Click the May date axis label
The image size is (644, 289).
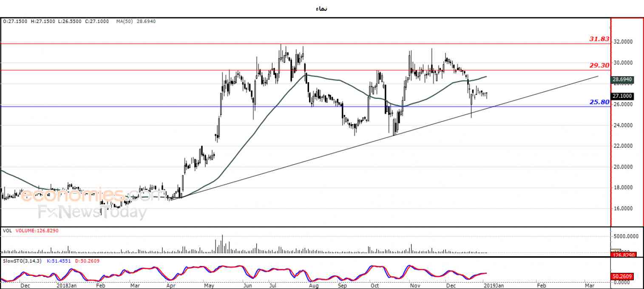tap(209, 286)
